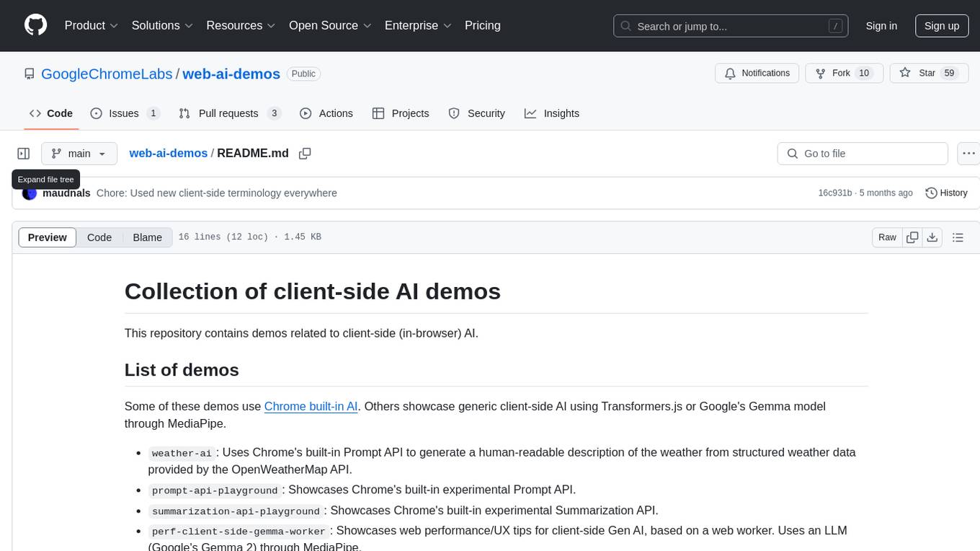
Task: Focus the Search or jump to field
Action: pos(731,26)
